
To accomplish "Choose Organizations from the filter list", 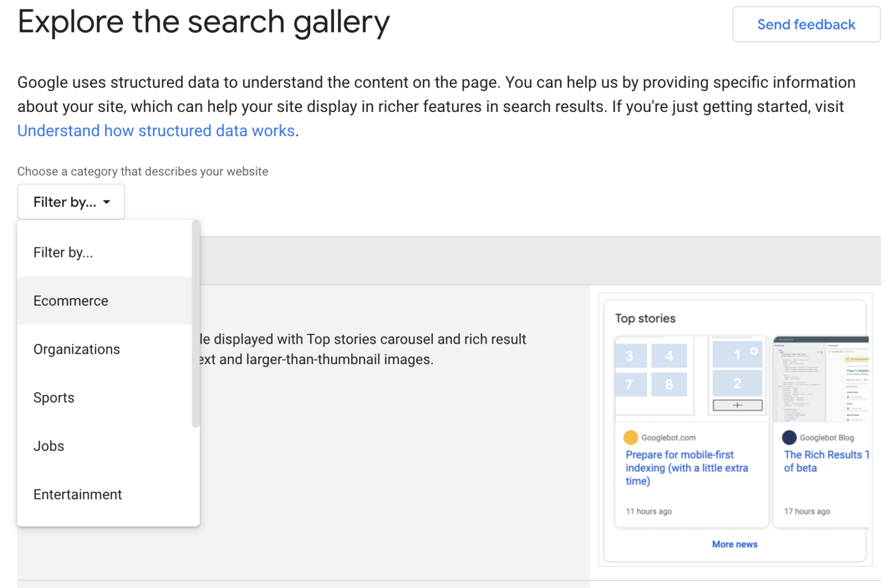I will (x=77, y=349).
